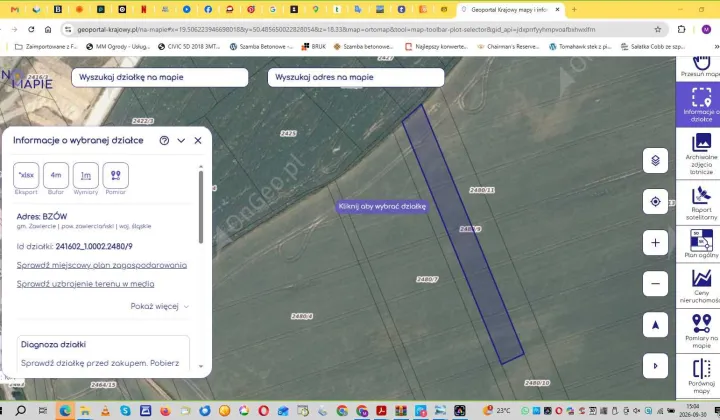Select parcel 2425 label on the map
Image resolution: width=720 pixels, height=420 pixels.
click(288, 134)
